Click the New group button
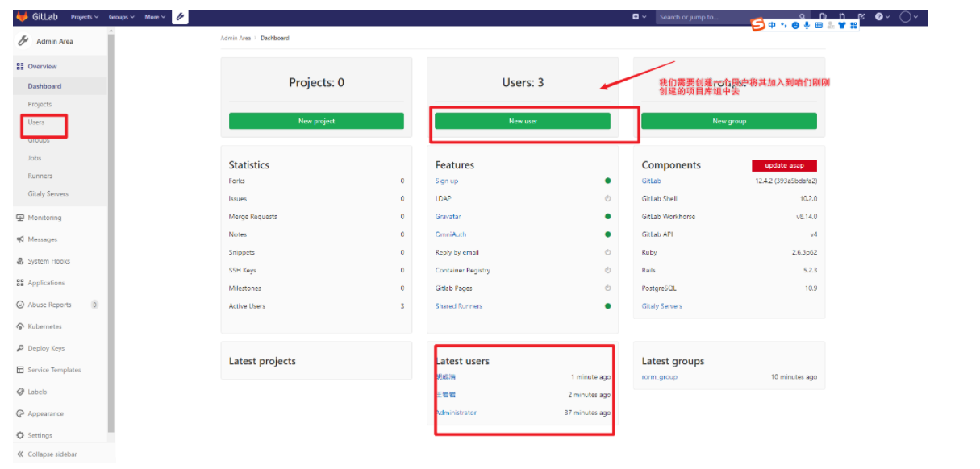The height and width of the screenshot is (469, 980). [729, 121]
